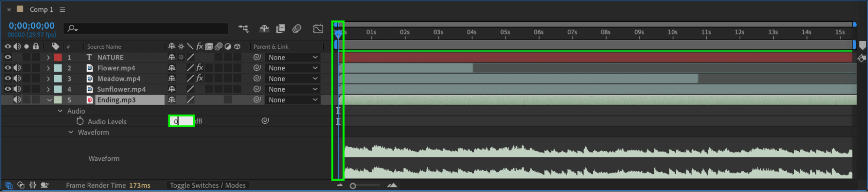The image size is (868, 192).
Task: Open the Composition Mini-Flowchart icon
Action: click(x=244, y=29)
